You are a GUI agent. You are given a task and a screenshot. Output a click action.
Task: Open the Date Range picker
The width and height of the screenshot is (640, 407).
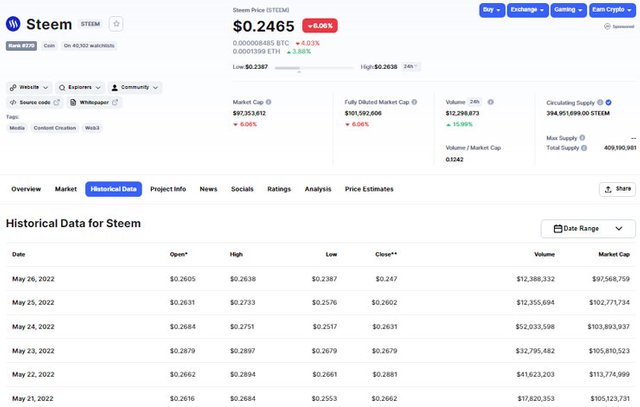pyautogui.click(x=588, y=229)
